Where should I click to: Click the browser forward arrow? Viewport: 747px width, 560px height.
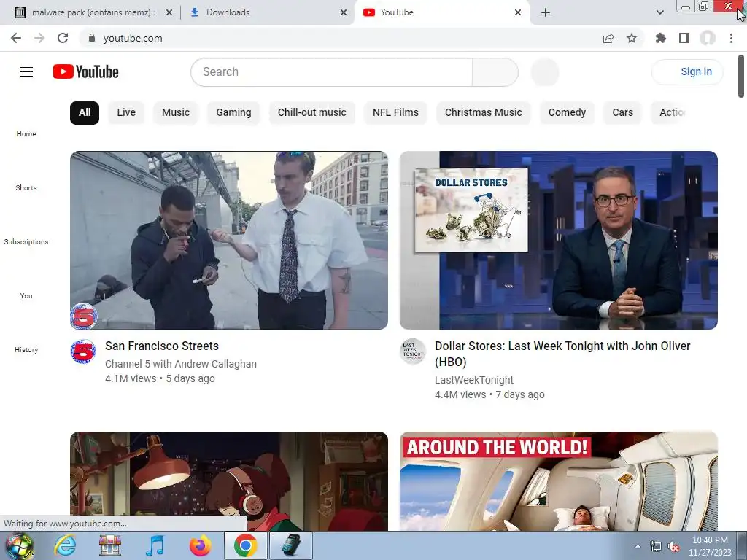pyautogui.click(x=39, y=38)
